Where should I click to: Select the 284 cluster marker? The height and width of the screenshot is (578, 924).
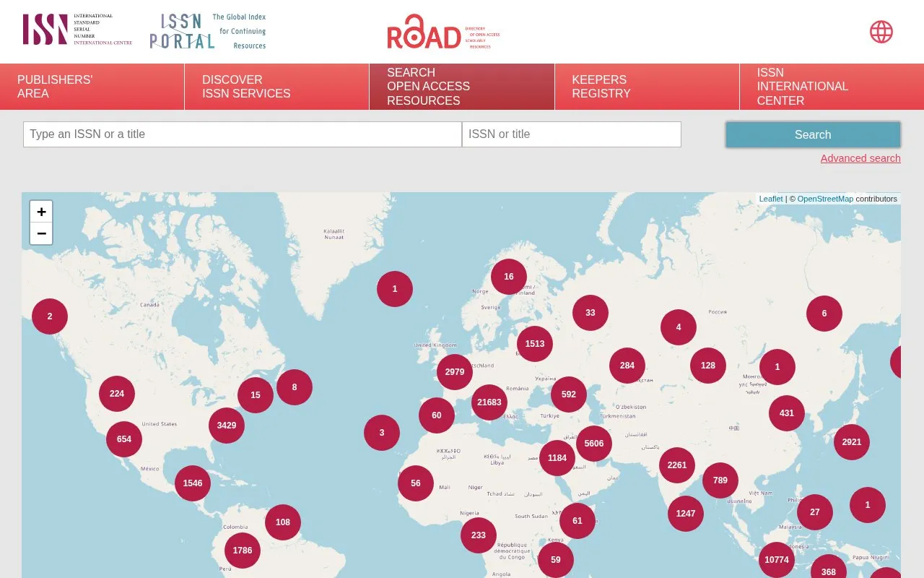pos(627,366)
